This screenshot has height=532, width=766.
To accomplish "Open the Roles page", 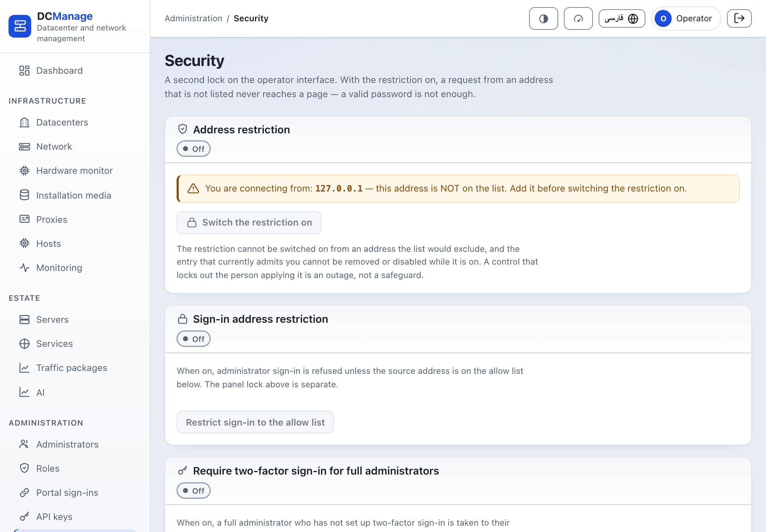I will (x=48, y=469).
